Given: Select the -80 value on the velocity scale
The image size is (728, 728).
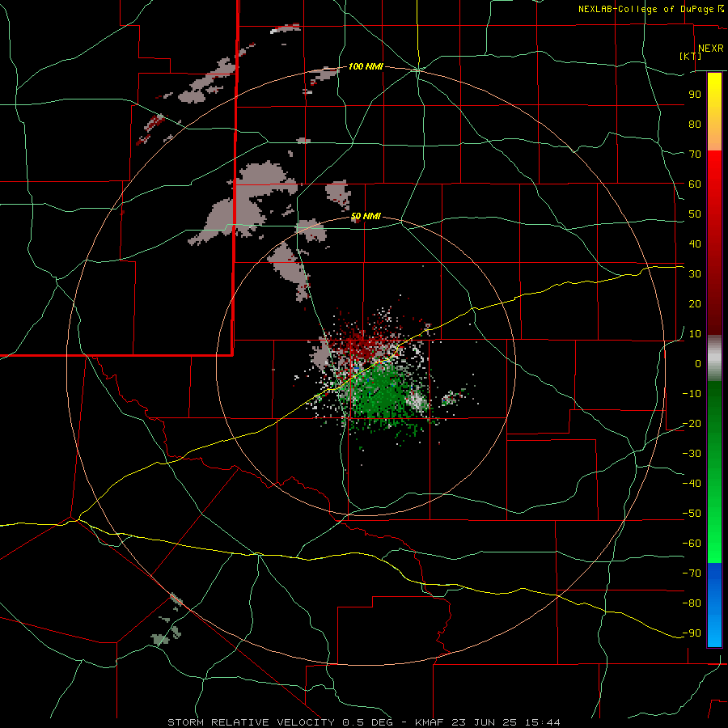Looking at the screenshot, I should coord(692,603).
